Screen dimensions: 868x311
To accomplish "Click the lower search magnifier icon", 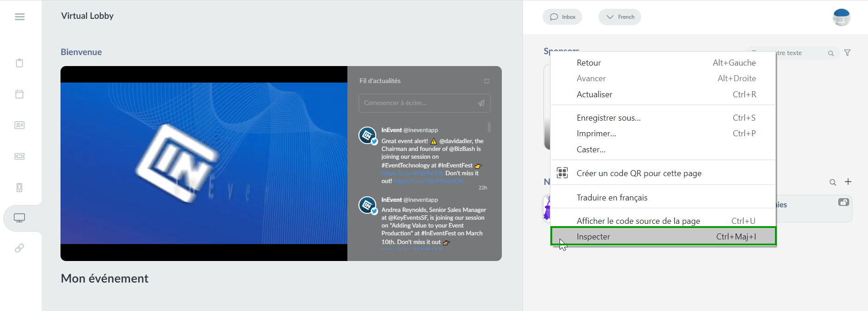I will point(833,183).
